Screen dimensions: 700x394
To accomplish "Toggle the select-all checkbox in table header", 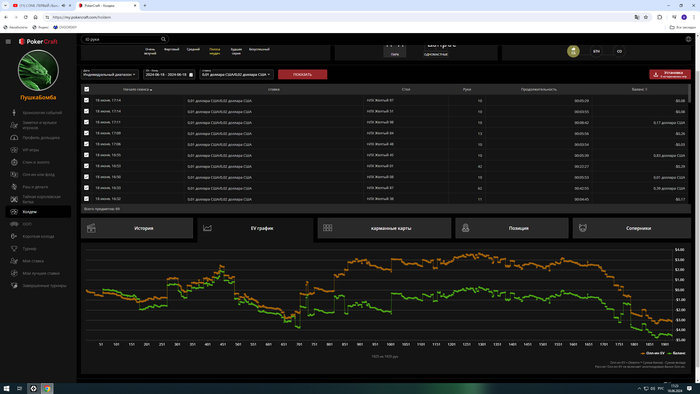I will [x=87, y=89].
